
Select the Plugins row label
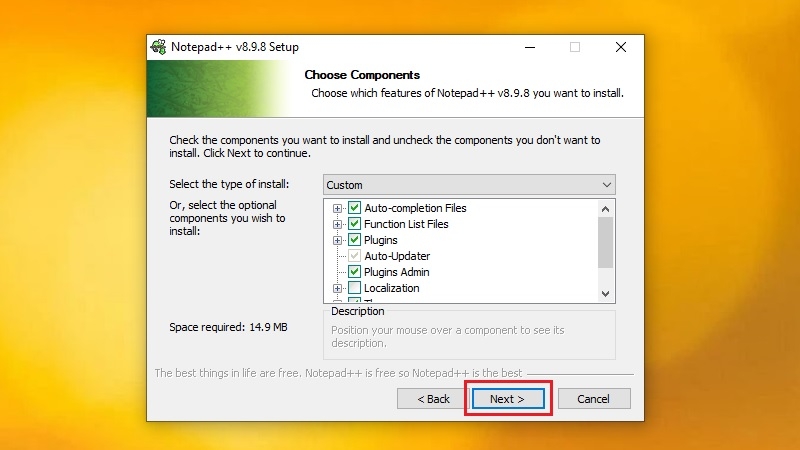click(x=381, y=240)
